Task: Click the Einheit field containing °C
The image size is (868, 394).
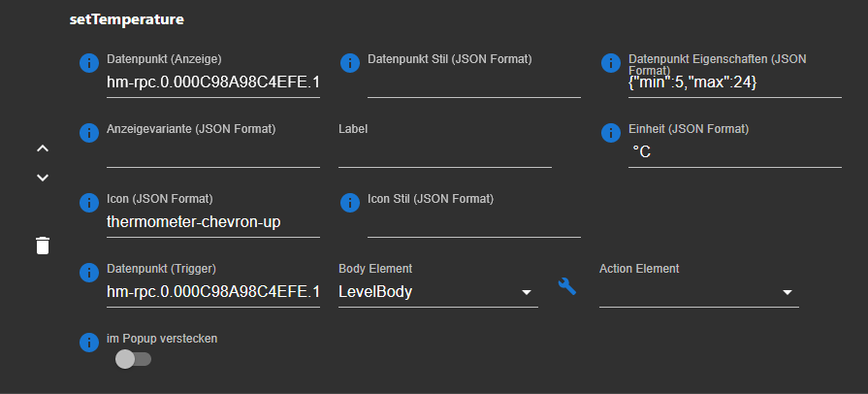Action: [x=734, y=152]
